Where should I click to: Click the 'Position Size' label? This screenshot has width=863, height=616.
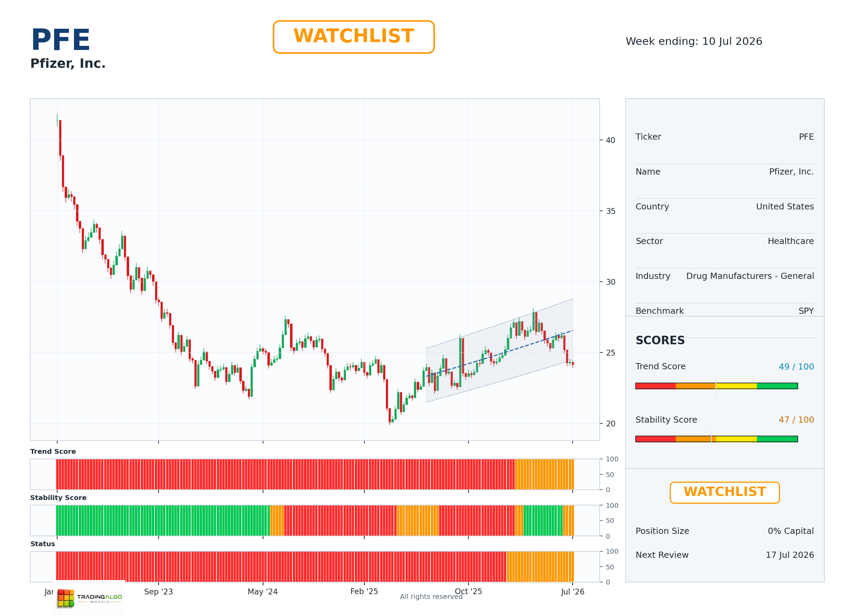pos(662,531)
